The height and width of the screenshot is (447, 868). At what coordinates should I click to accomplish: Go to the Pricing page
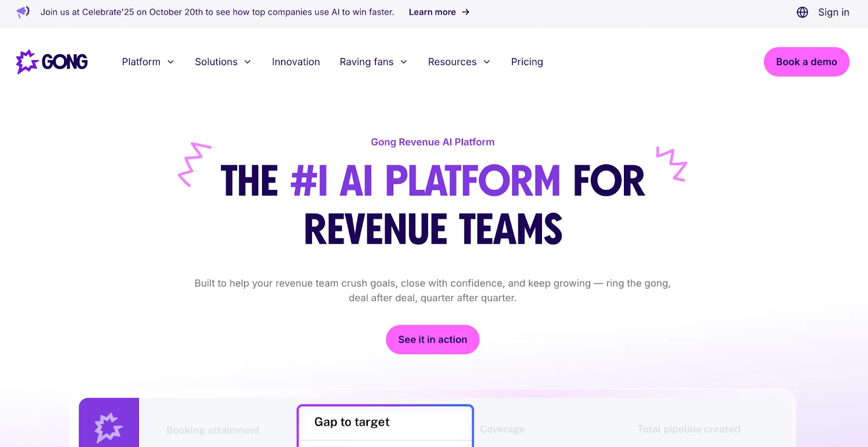527,62
